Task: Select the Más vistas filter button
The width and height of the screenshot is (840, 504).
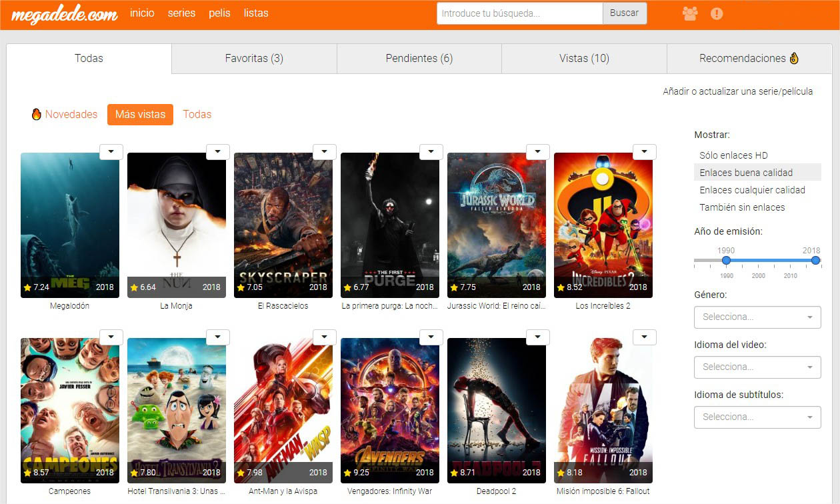Action: coord(140,115)
